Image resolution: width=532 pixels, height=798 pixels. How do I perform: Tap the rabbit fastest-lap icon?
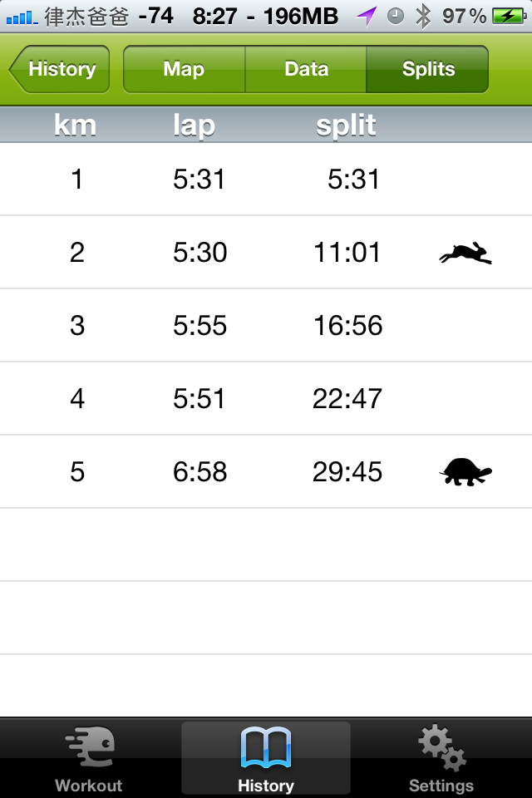click(465, 254)
